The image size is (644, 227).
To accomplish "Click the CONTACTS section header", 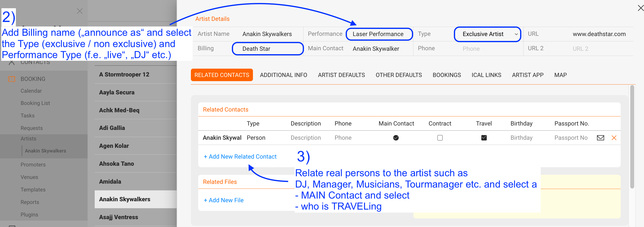I will click(35, 63).
